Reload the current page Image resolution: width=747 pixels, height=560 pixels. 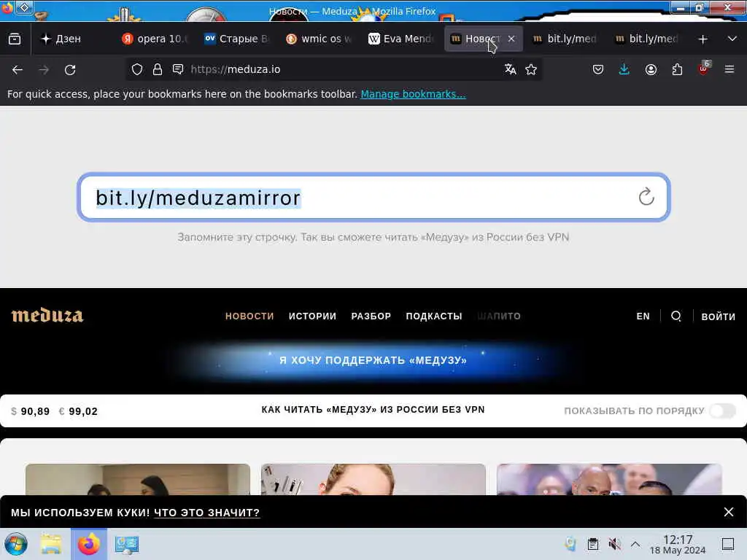coord(70,69)
